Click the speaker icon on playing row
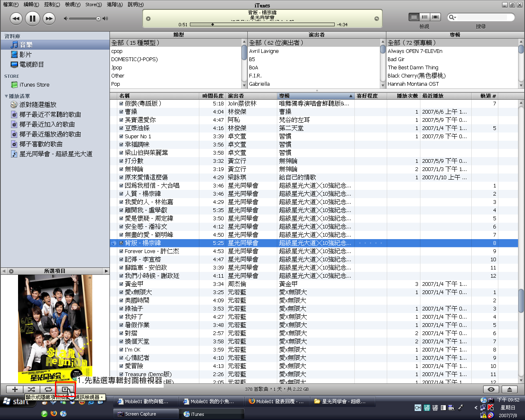The width and height of the screenshot is (525, 420). 114,243
